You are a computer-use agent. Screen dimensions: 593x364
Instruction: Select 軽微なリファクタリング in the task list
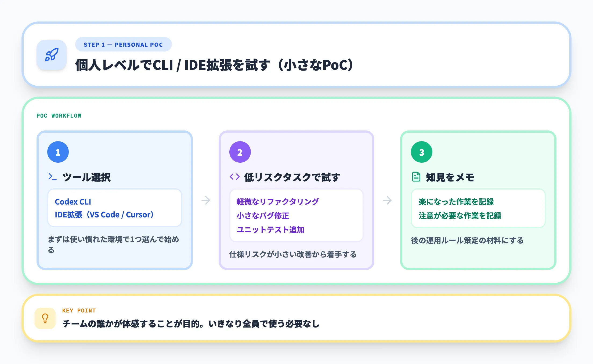(x=277, y=202)
